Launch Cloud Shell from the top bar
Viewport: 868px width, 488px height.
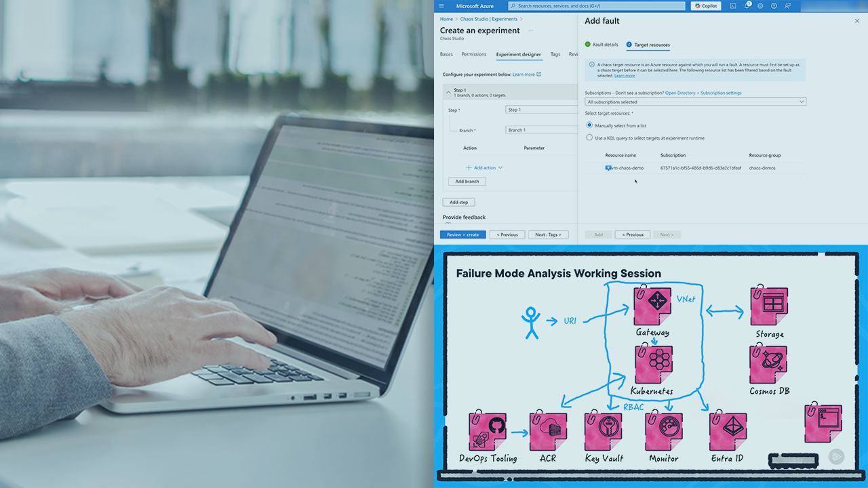coord(733,6)
